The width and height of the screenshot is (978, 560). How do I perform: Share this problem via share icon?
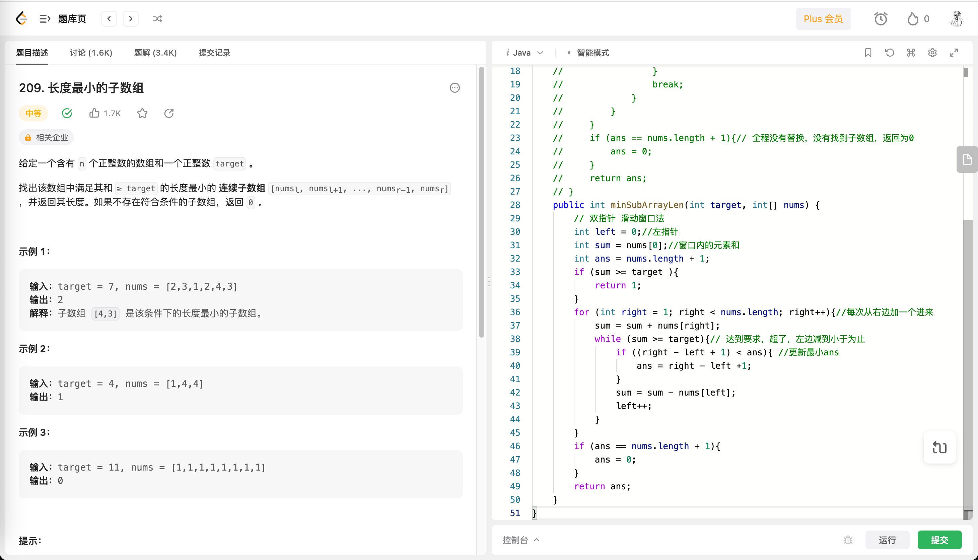[x=169, y=113]
